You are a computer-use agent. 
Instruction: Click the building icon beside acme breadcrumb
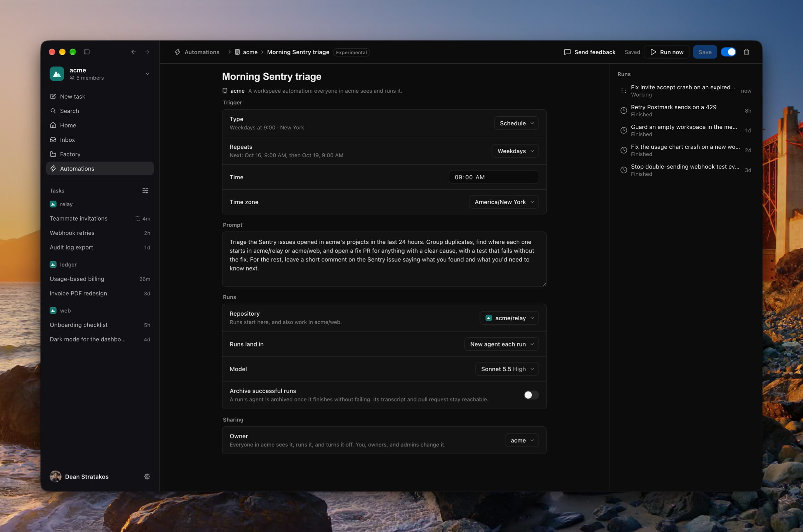238,52
